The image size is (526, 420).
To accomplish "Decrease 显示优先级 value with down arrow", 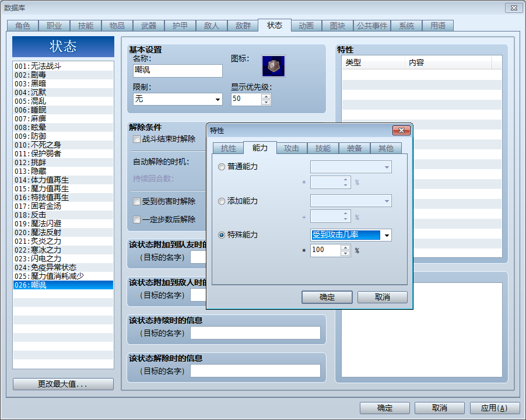I will click(x=266, y=102).
